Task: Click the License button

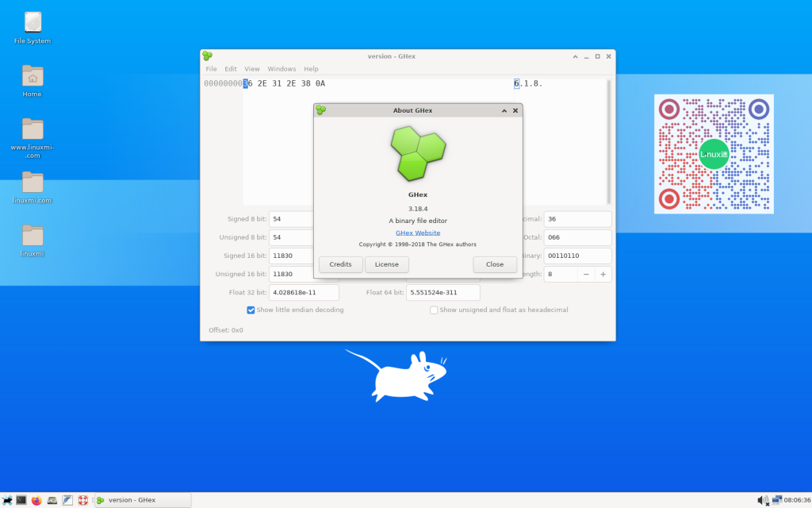Action: [387, 264]
